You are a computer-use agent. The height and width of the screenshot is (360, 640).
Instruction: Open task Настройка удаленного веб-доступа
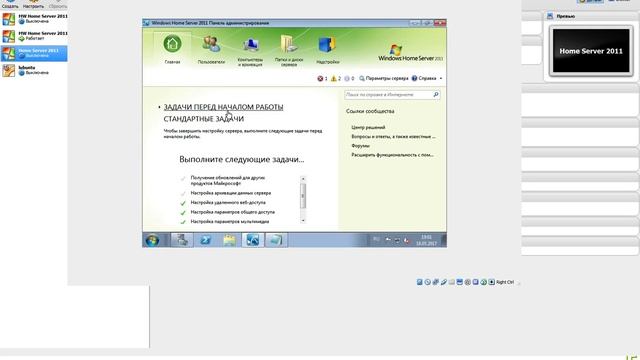tap(228, 202)
